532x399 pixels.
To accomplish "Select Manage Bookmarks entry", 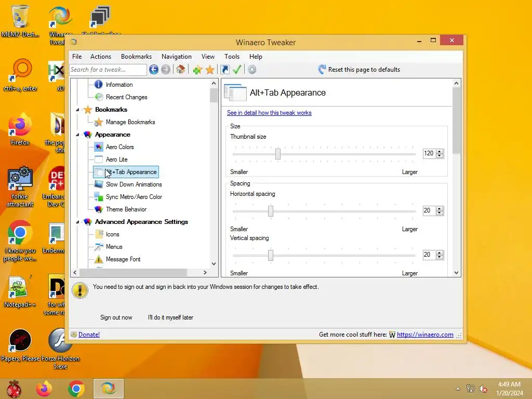I will click(x=130, y=122).
